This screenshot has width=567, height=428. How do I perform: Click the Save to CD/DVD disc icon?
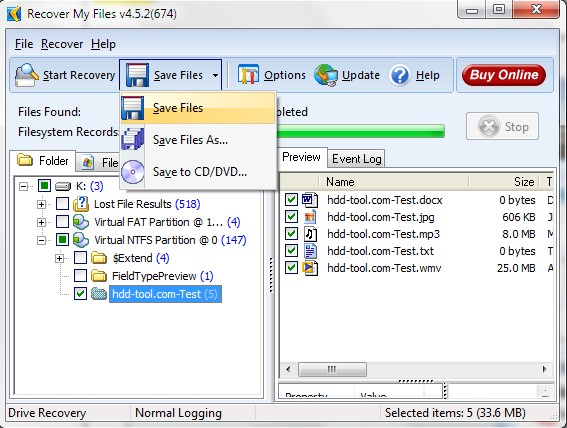click(133, 172)
